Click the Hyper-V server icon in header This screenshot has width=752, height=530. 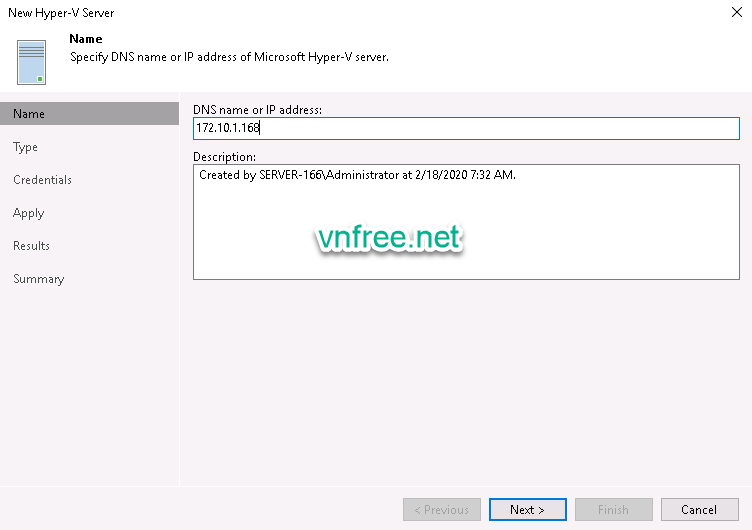pos(32,62)
